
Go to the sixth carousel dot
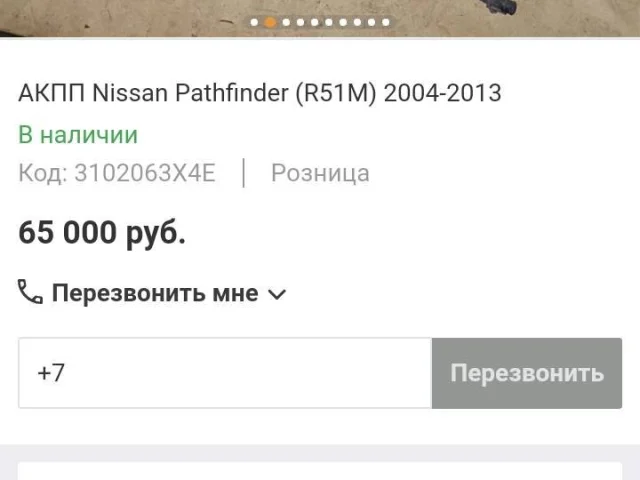click(329, 22)
